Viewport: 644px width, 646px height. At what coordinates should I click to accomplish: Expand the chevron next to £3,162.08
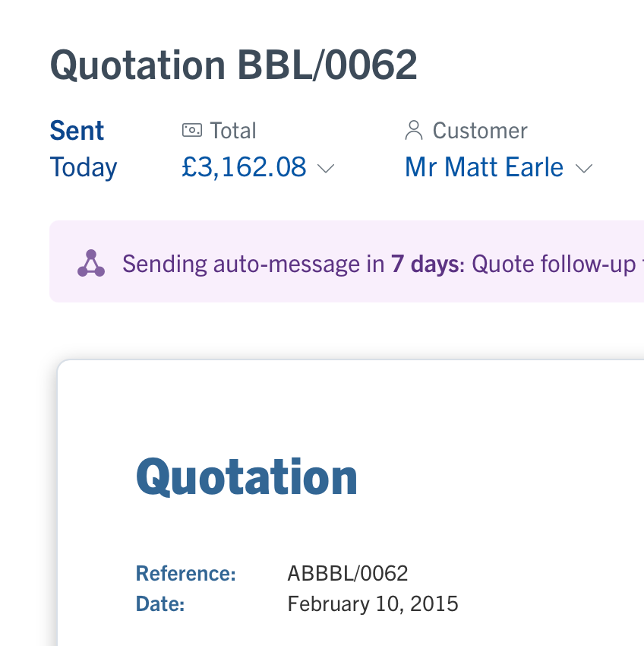(x=325, y=169)
